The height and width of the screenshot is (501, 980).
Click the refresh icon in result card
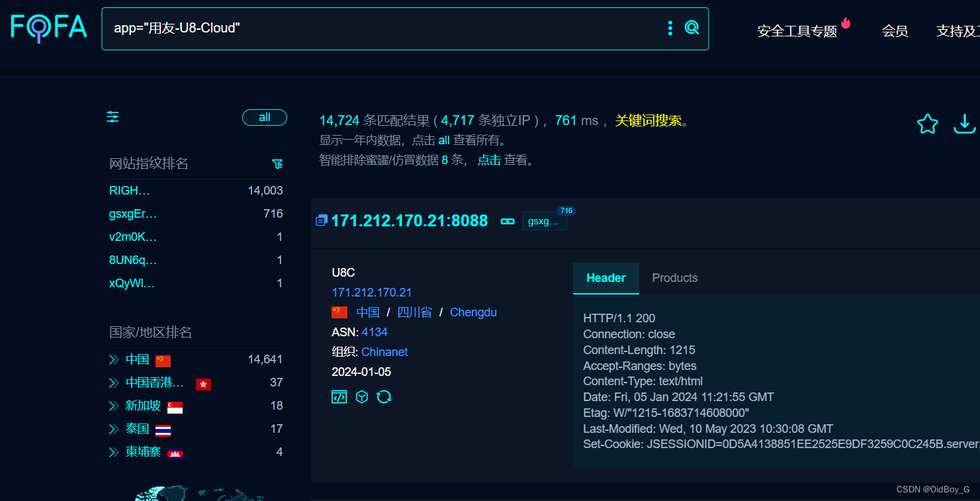point(384,397)
